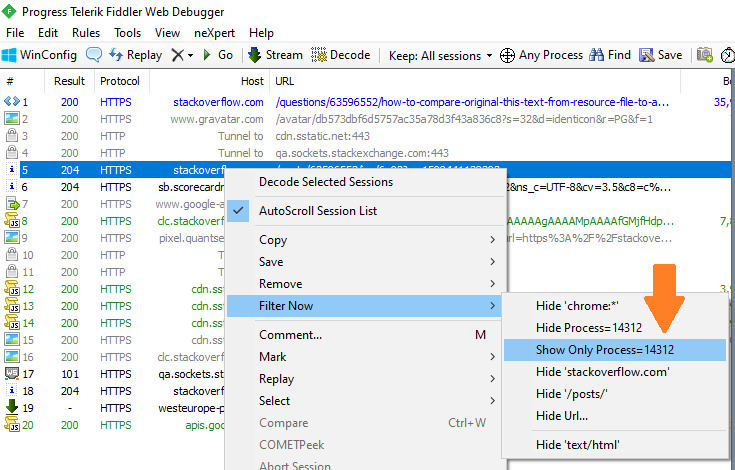Open the neXpert menu
The height and width of the screenshot is (470, 735).
click(x=214, y=33)
